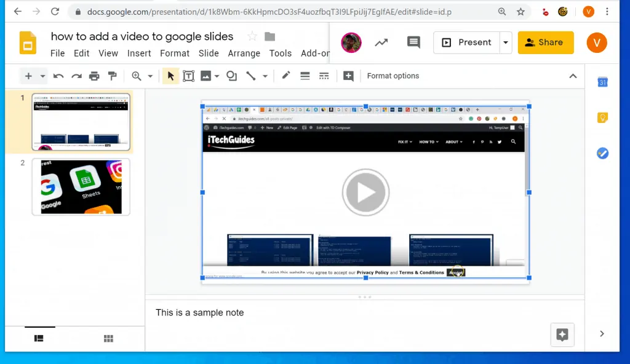The image size is (630, 364).
Task: Open the Arrange menu
Action: point(244,53)
